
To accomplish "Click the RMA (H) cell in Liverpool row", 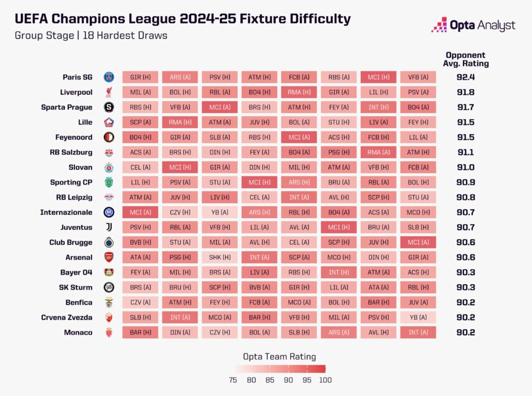I will tap(299, 92).
